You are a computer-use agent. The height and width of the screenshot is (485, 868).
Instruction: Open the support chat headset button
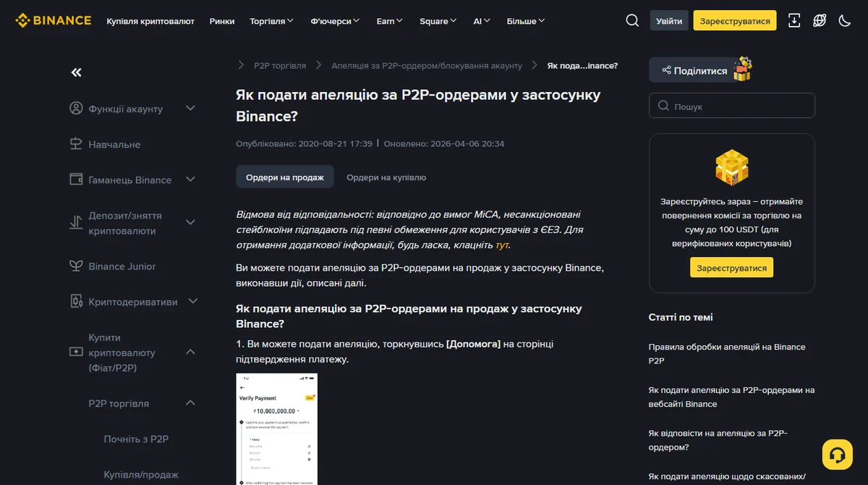[838, 455]
